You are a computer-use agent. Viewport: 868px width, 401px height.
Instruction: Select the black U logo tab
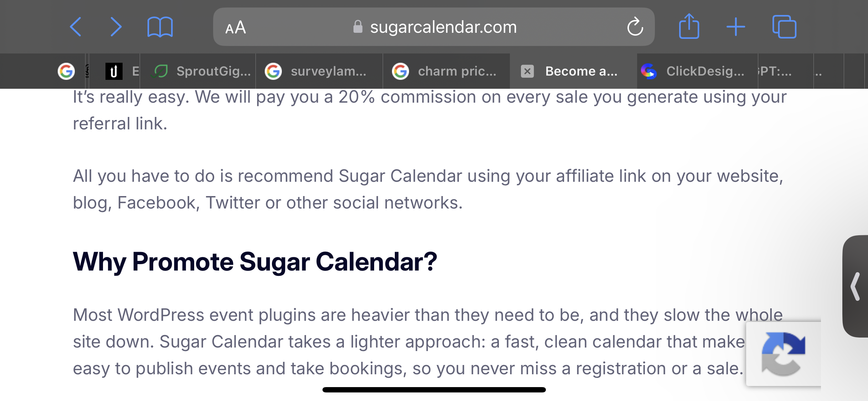(x=114, y=71)
